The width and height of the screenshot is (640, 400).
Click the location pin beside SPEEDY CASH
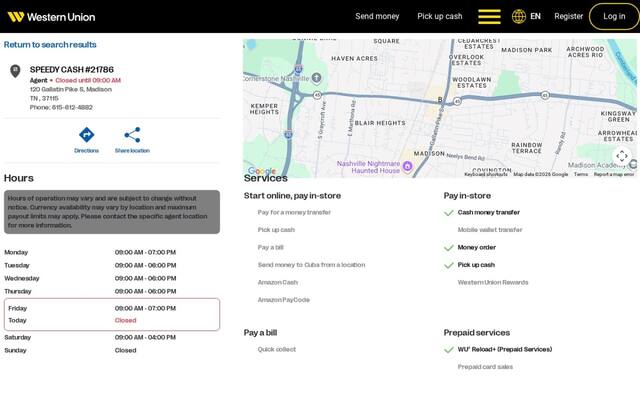coord(15,71)
